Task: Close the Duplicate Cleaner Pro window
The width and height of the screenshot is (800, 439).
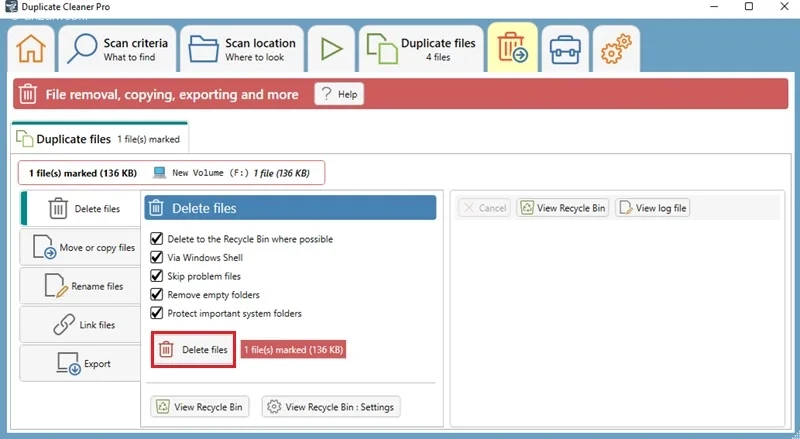Action: 785,6
